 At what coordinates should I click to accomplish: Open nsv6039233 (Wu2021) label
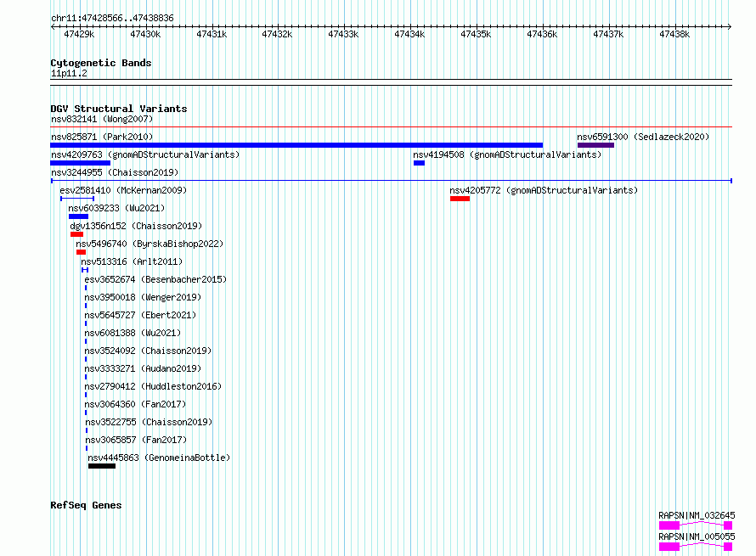click(116, 208)
